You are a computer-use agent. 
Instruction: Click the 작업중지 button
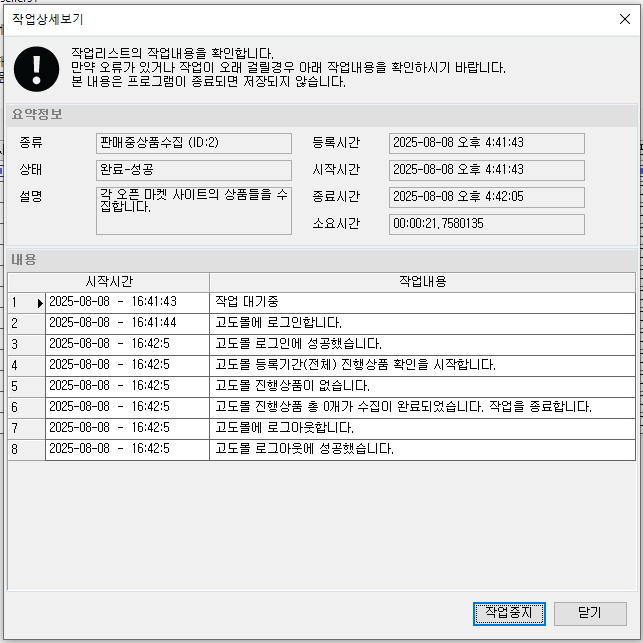pyautogui.click(x=509, y=613)
